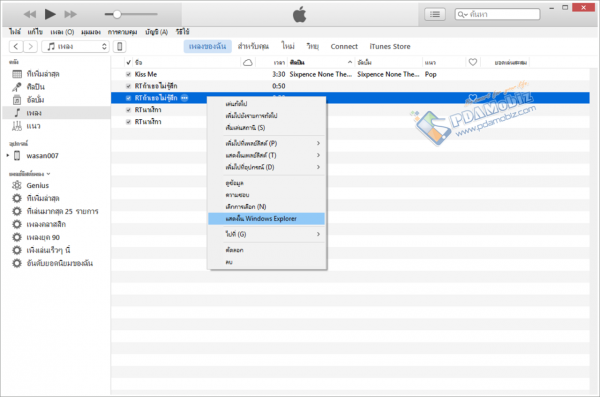Viewport: 600px width, 397px height.
Task: Open the เพลงยุค 90 (90's Music) playlist
Action: [43, 237]
